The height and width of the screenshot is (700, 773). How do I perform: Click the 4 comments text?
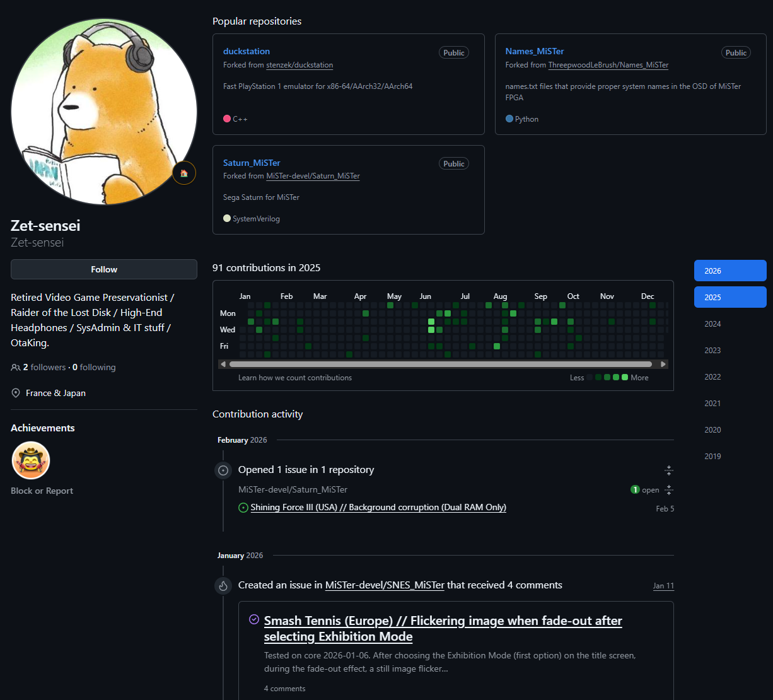[284, 689]
